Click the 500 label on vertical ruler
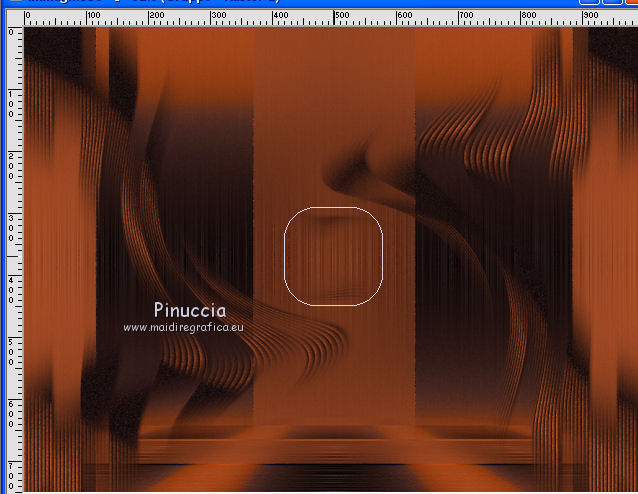The image size is (638, 494). click(11, 352)
